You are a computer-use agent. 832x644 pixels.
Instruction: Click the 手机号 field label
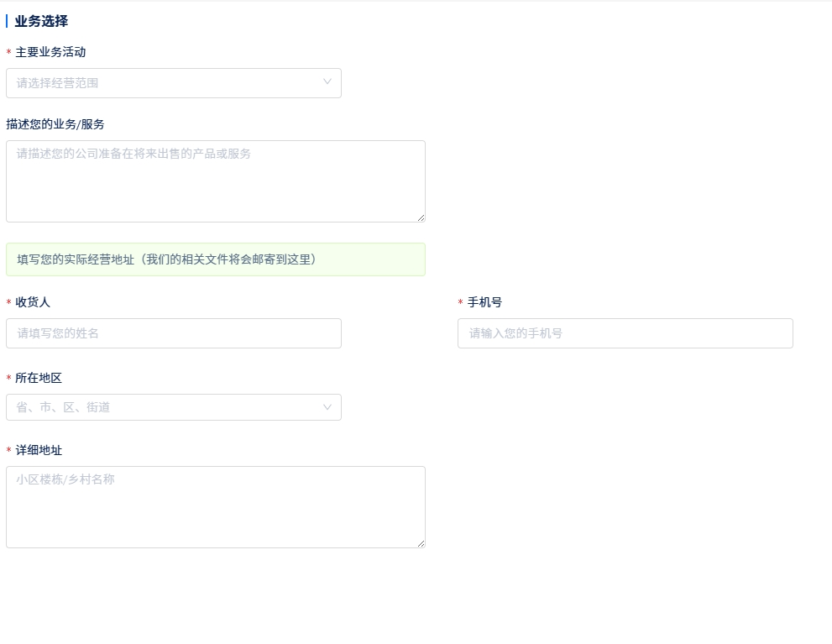point(484,302)
